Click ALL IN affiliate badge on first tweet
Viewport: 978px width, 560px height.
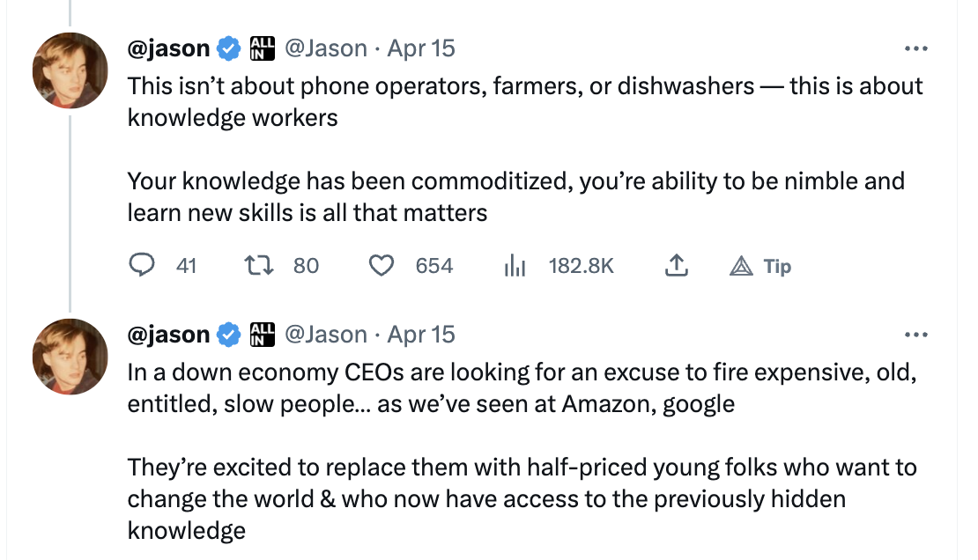[262, 48]
